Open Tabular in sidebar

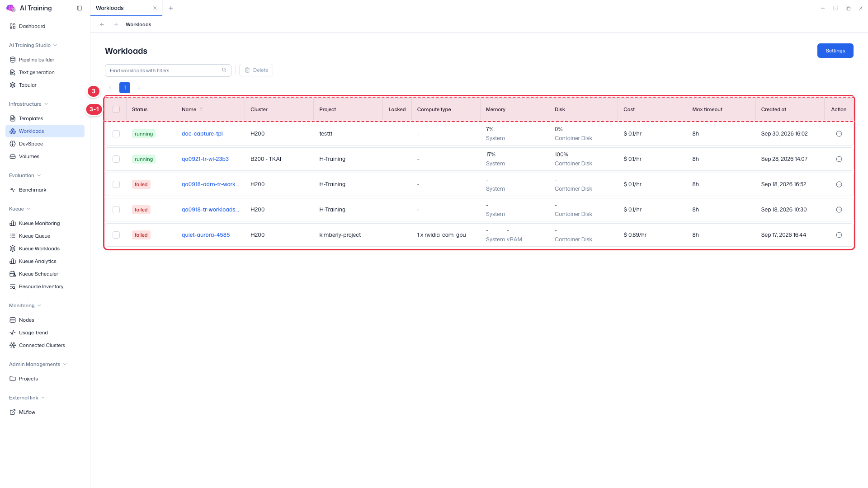coord(45,85)
